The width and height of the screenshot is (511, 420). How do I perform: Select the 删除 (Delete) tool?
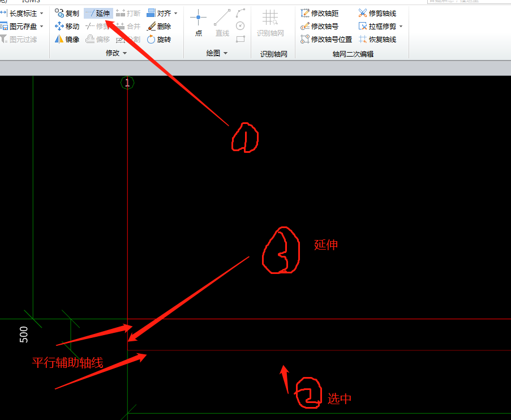click(x=159, y=26)
